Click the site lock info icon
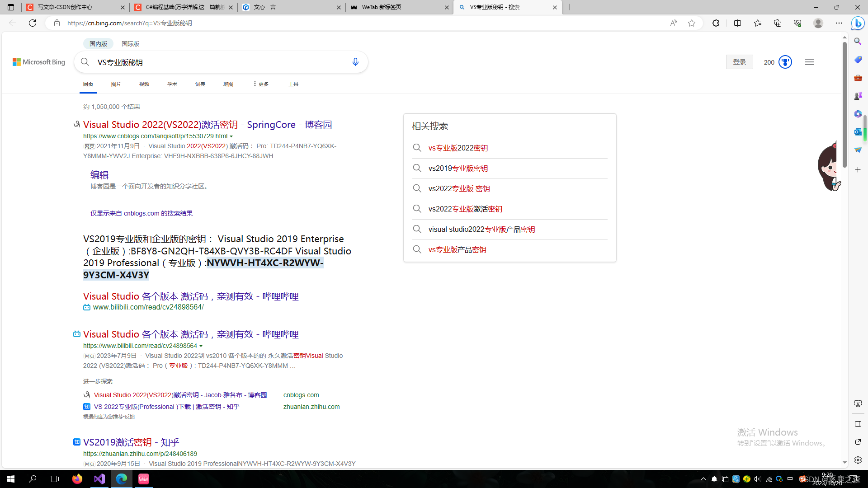The image size is (868, 488). [57, 23]
